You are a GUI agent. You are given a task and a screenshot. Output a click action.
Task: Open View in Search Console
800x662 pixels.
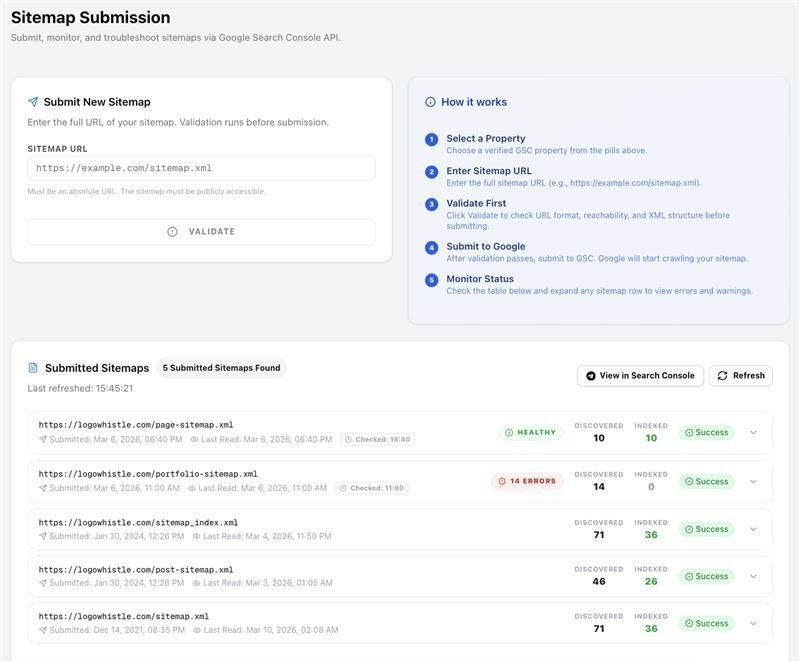640,374
